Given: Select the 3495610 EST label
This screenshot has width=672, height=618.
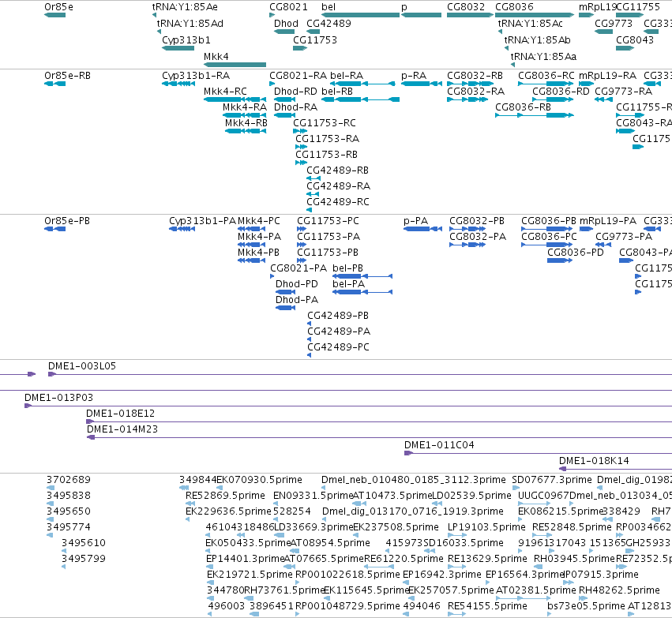Looking at the screenshot, I should [84, 543].
